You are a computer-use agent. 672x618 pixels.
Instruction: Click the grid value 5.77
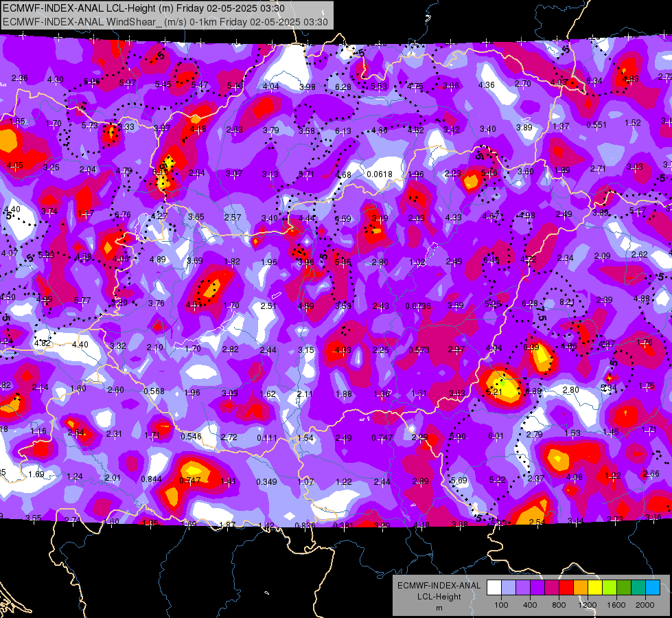tap(82, 301)
